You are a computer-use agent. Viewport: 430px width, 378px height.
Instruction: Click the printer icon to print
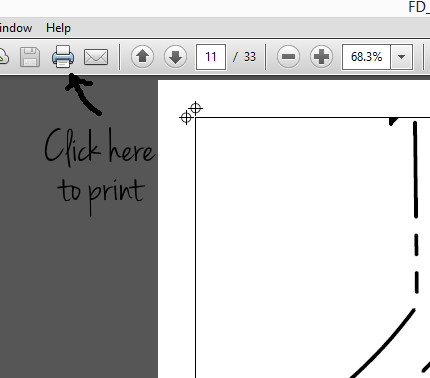63,57
